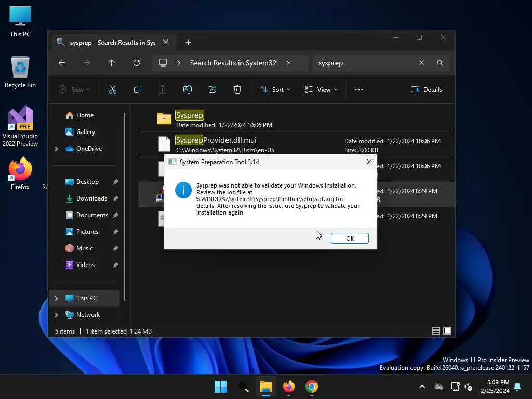Click the PC monitor icon in address bar
This screenshot has width=532, height=399.
point(163,63)
